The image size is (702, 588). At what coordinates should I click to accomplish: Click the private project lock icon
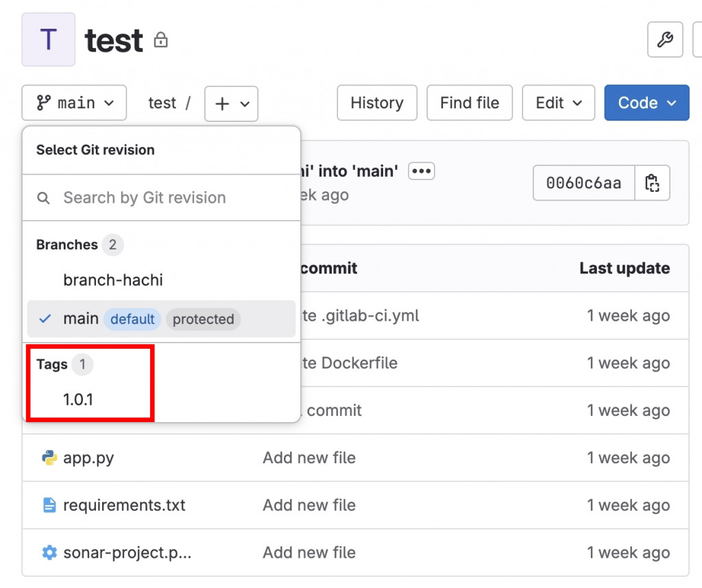[x=160, y=40]
